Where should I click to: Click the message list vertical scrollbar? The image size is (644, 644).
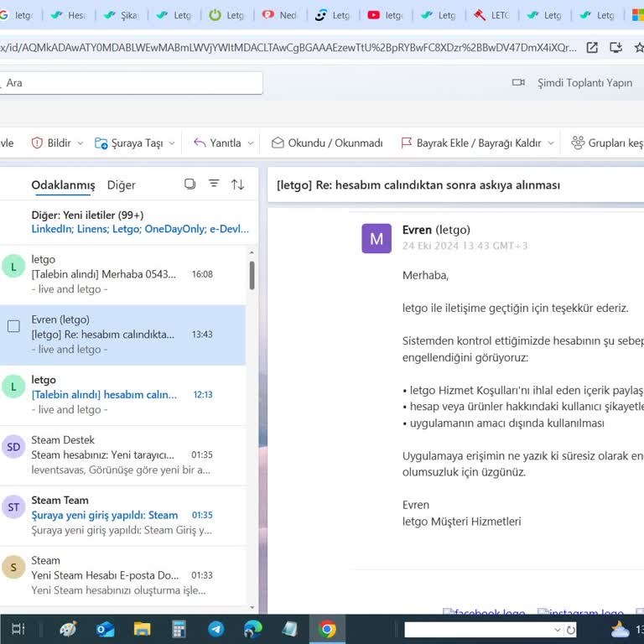coord(252,277)
